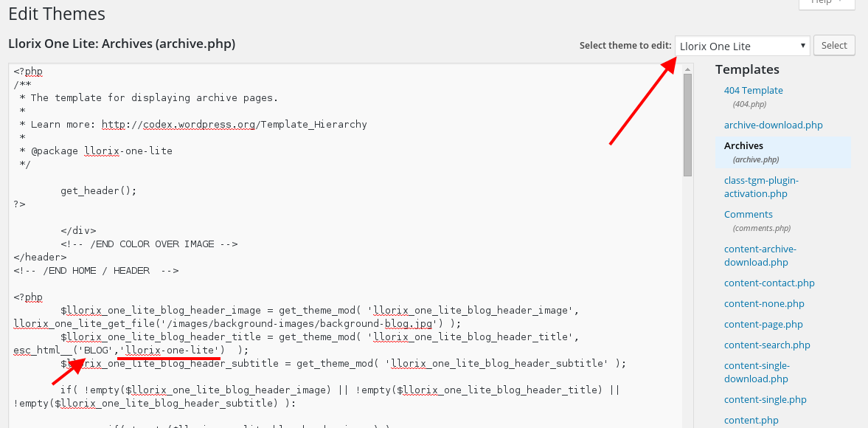The image size is (868, 428).
Task: Open archive-download.php template
Action: pyautogui.click(x=774, y=125)
